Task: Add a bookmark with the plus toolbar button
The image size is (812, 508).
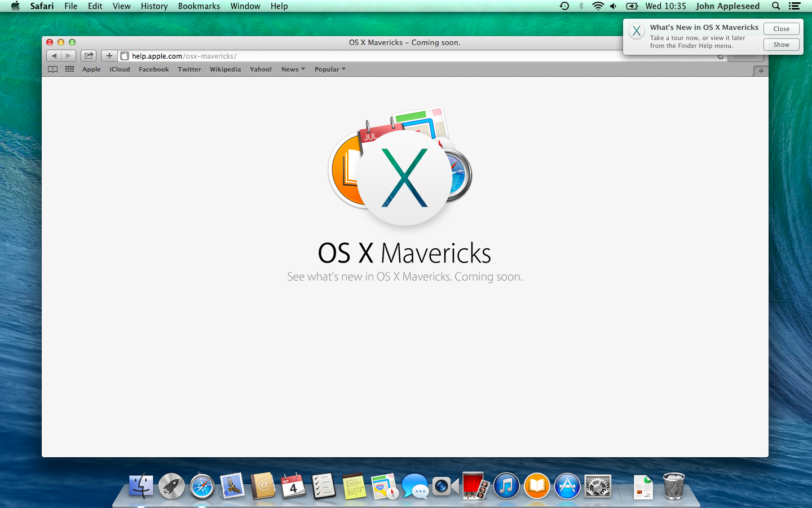Action: point(109,56)
